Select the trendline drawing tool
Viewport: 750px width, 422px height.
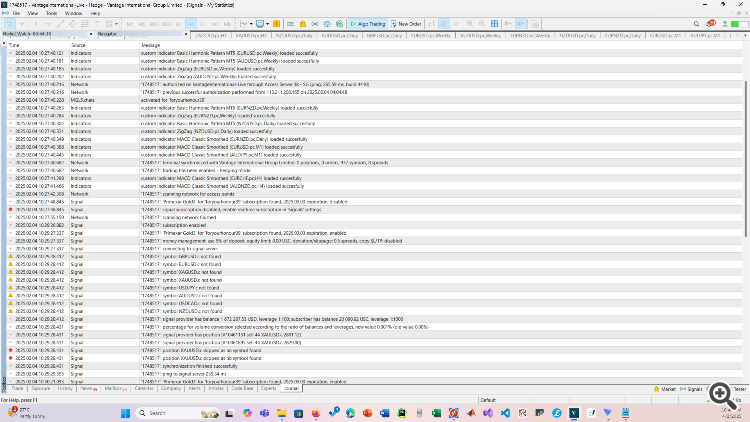pos(60,24)
